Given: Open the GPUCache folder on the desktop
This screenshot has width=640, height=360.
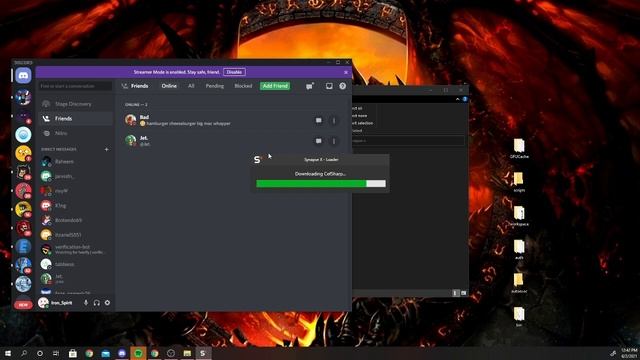Looking at the screenshot, I should (x=519, y=149).
